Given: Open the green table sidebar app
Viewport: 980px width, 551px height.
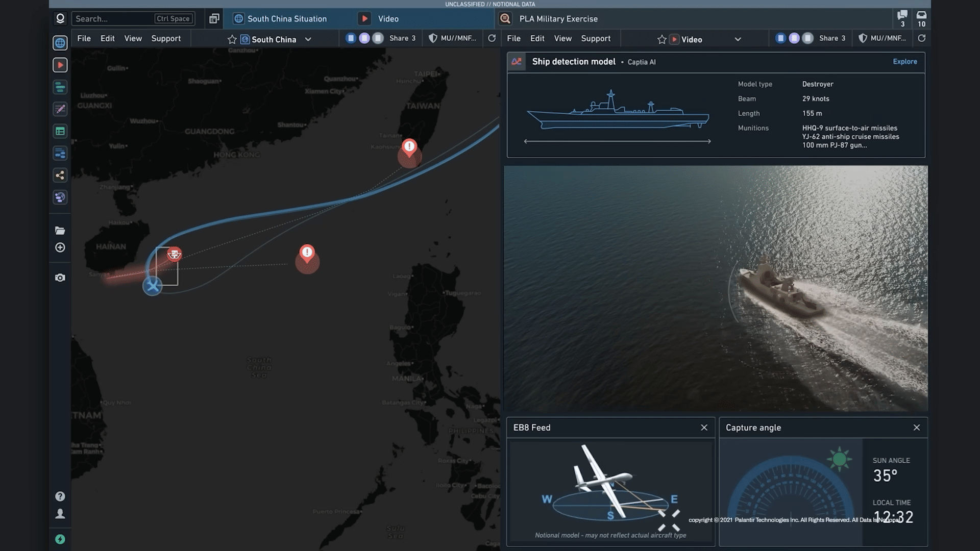Looking at the screenshot, I should click(x=60, y=131).
